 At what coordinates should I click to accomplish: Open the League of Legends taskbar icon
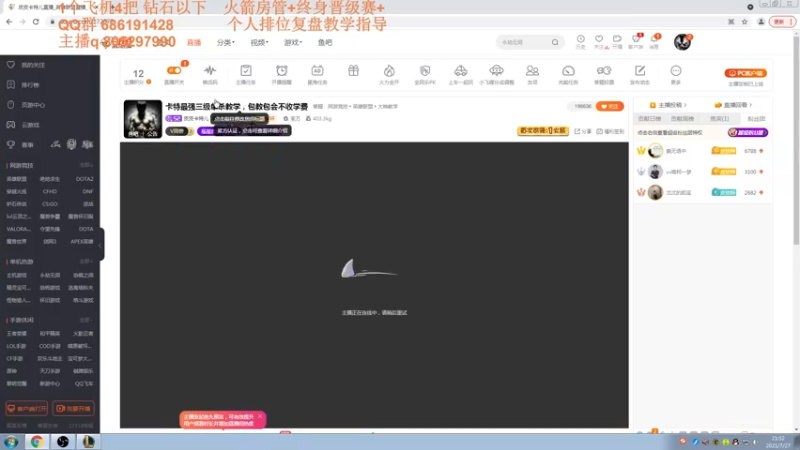88,441
